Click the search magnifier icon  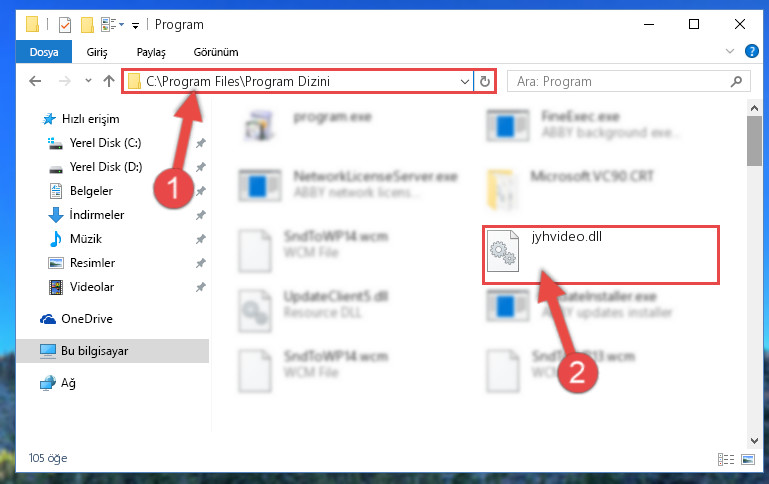tap(736, 81)
